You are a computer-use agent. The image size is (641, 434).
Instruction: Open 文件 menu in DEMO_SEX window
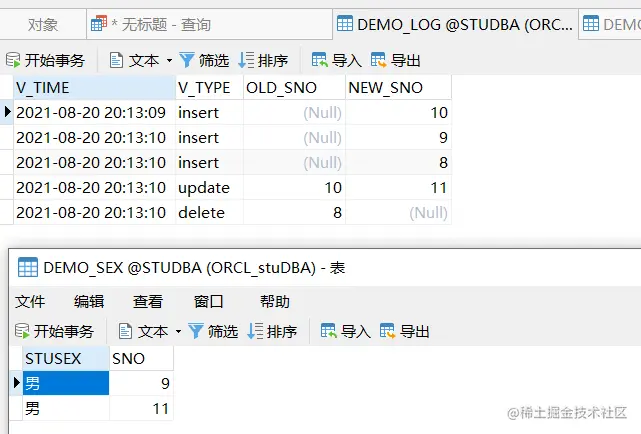pos(30,302)
